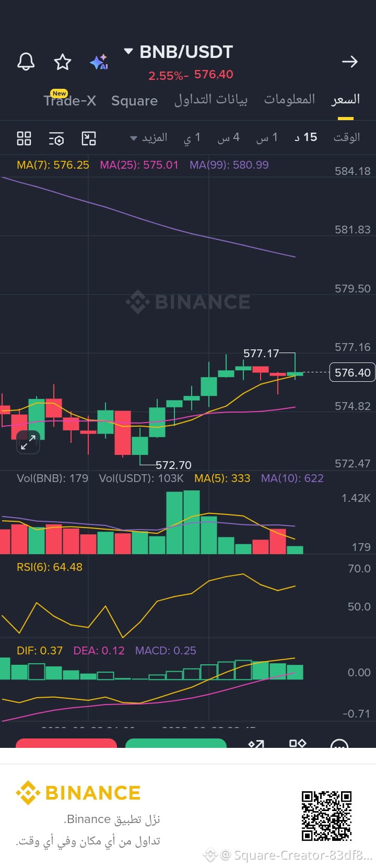
Task: Tap the price alert bell icon
Action: click(x=26, y=62)
